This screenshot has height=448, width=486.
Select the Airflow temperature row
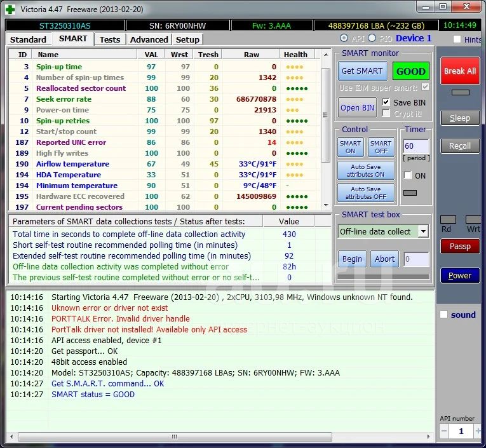[x=165, y=164]
